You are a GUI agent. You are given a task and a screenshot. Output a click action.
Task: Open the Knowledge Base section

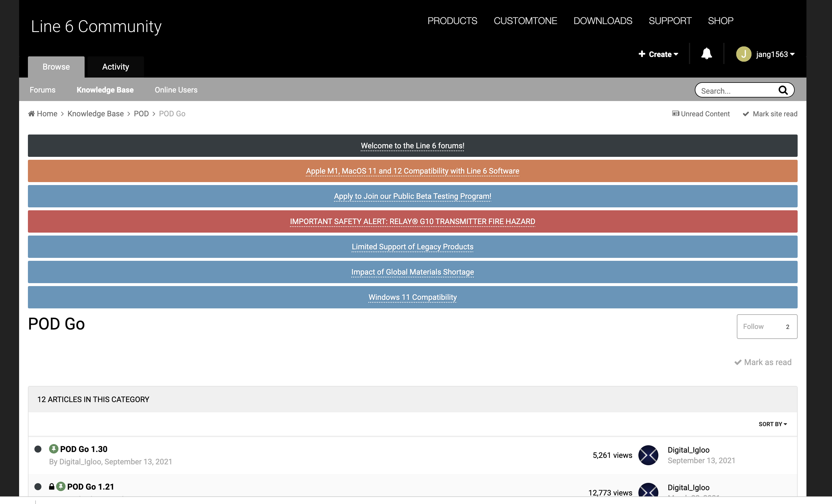(x=105, y=90)
